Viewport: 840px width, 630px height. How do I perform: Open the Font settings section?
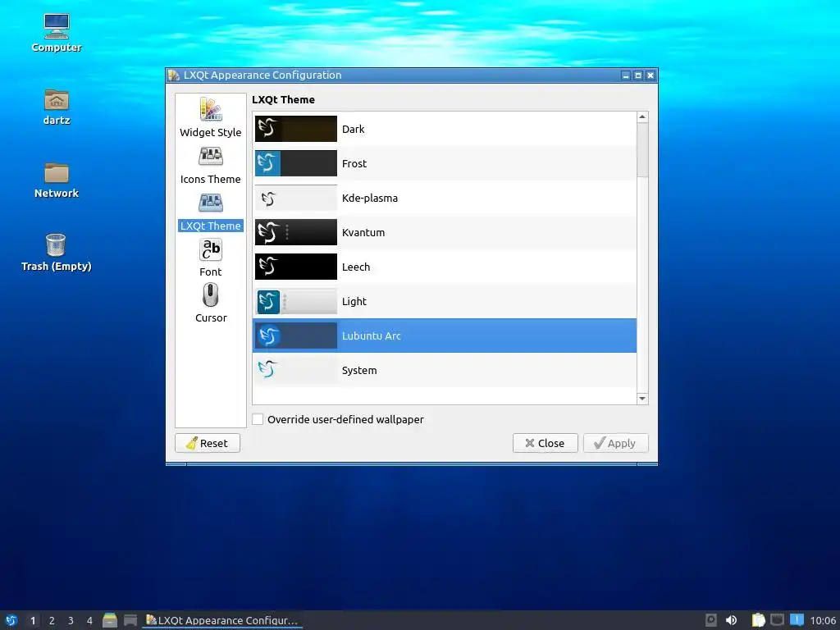(x=211, y=258)
